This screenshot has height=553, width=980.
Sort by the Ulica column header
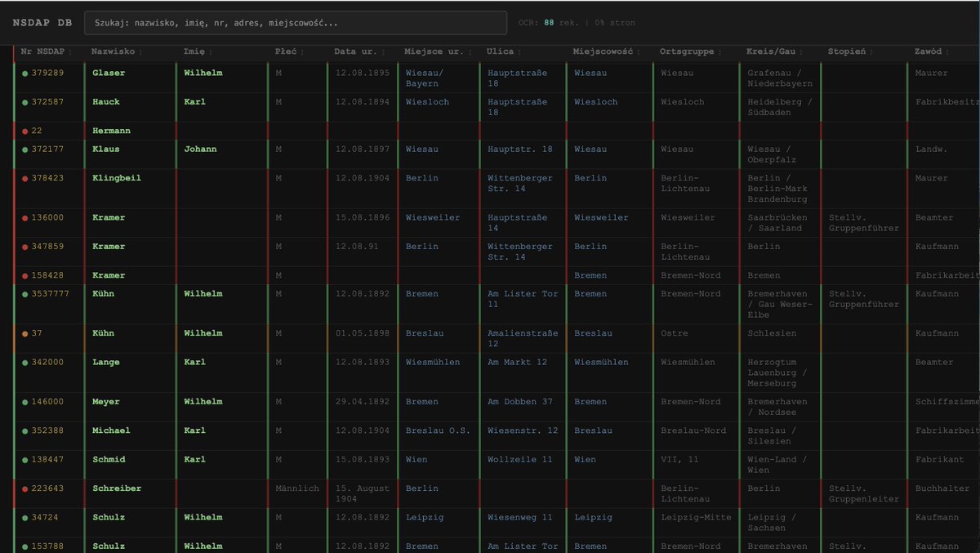[503, 51]
